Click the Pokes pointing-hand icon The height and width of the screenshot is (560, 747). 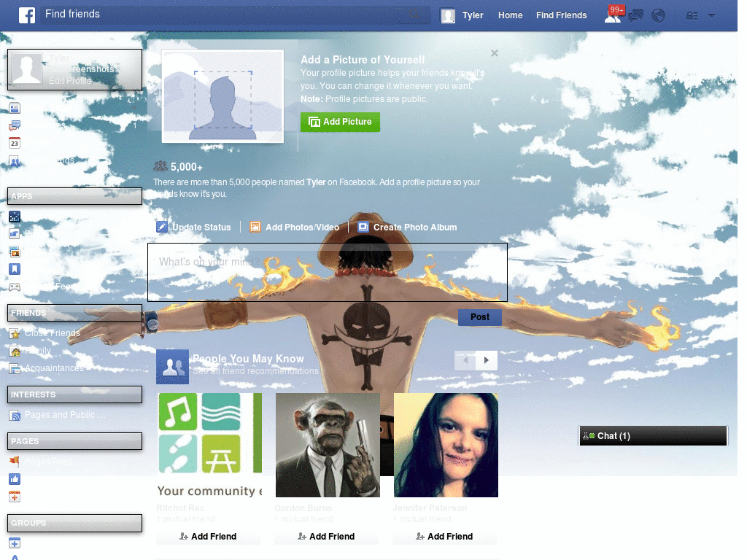pos(15,234)
